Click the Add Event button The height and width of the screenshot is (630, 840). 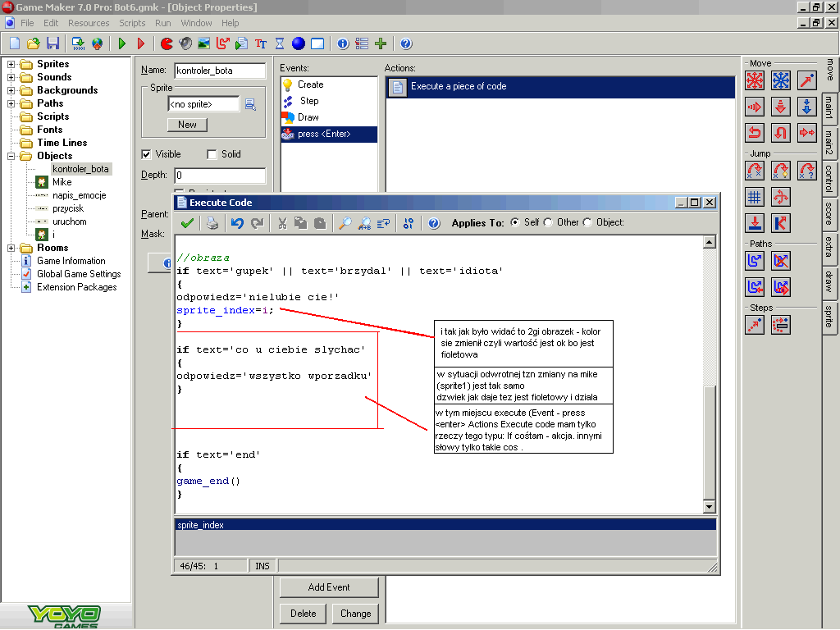[x=329, y=587]
